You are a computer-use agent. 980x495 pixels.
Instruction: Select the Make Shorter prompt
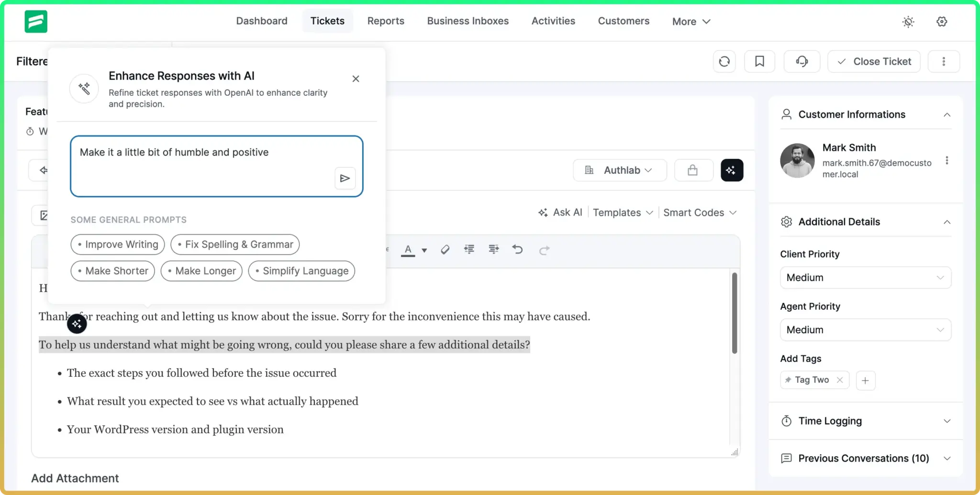[112, 270]
